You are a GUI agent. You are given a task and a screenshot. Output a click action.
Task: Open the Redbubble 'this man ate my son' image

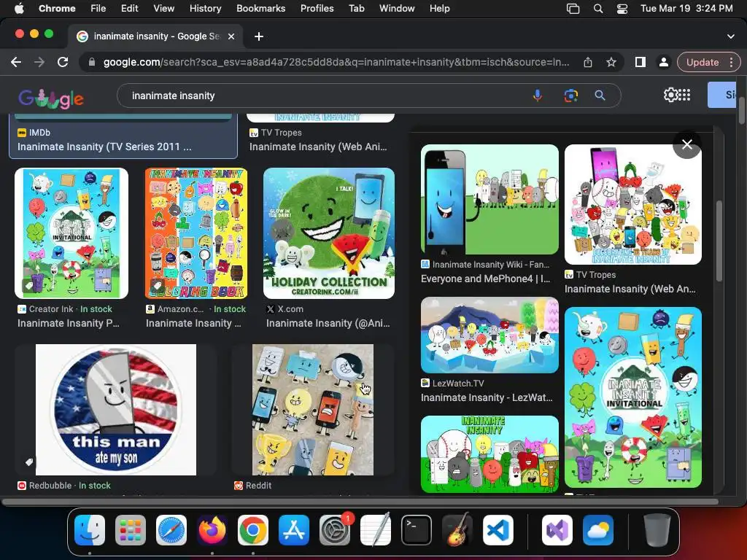[x=116, y=410]
